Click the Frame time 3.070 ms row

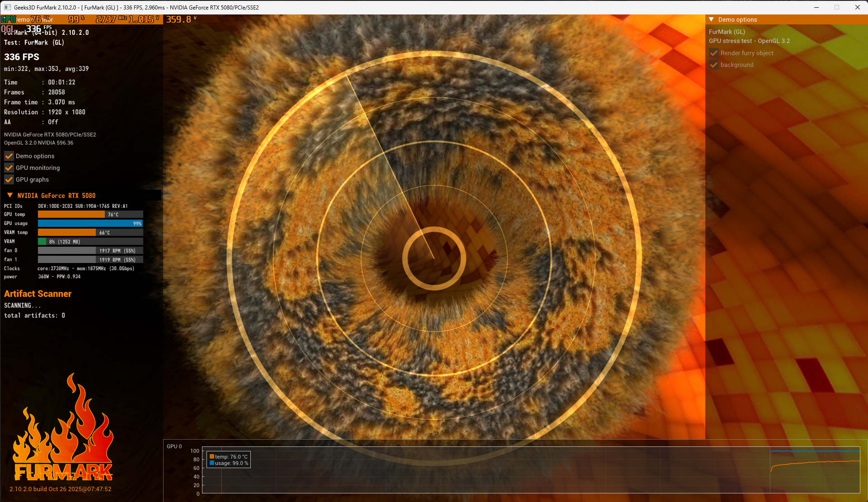click(x=40, y=102)
